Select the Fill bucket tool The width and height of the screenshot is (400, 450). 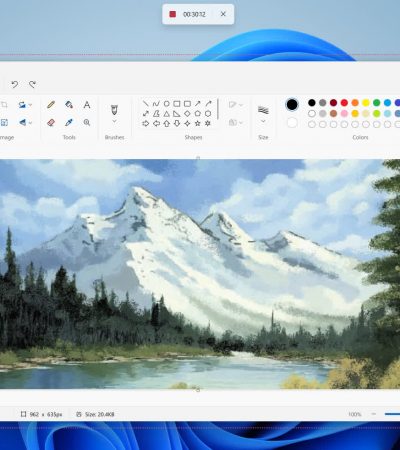pos(69,105)
